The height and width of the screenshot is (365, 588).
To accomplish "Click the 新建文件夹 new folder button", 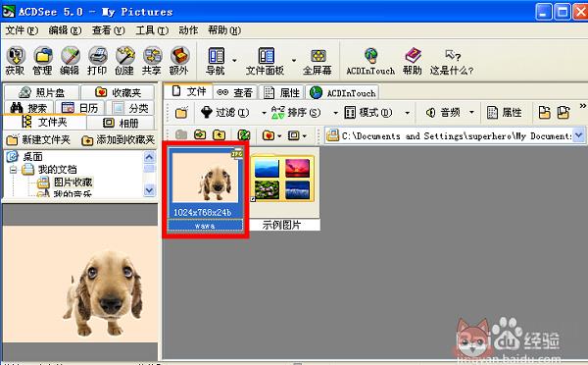I will (38, 140).
